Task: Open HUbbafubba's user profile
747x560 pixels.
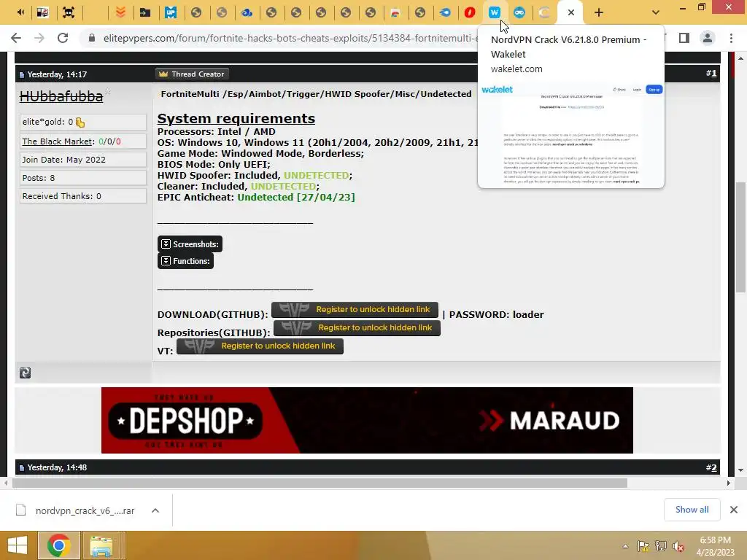Action: point(61,96)
